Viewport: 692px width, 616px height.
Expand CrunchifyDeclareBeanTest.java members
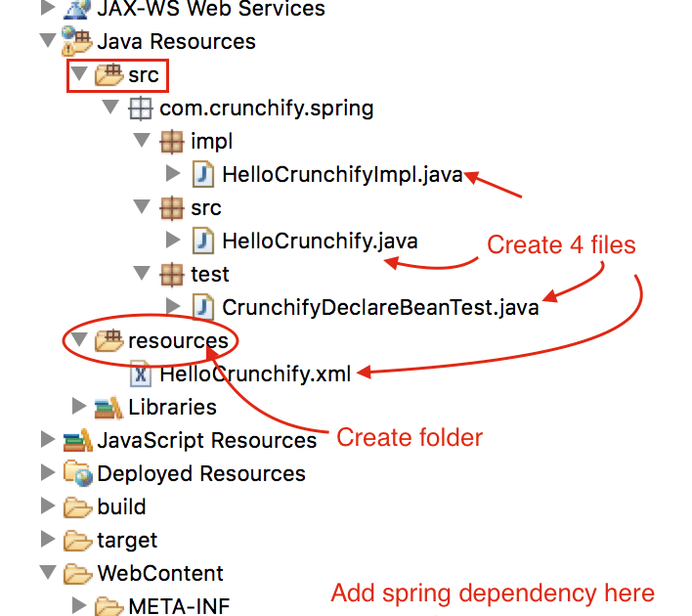(173, 306)
